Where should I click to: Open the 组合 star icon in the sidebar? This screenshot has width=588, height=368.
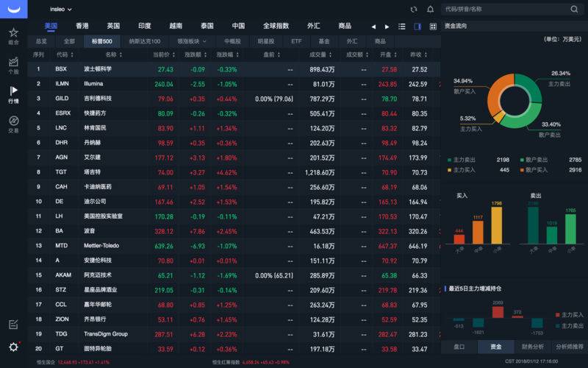point(13,32)
